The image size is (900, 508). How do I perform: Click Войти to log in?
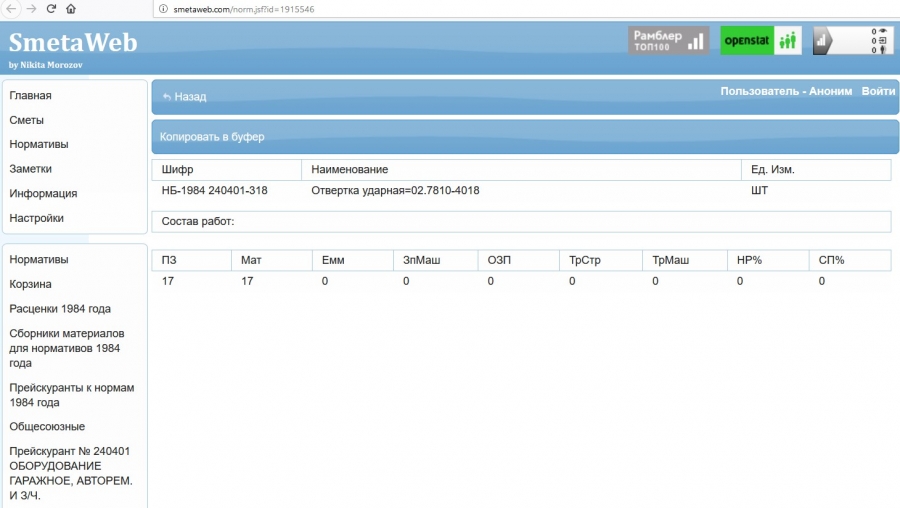point(877,91)
